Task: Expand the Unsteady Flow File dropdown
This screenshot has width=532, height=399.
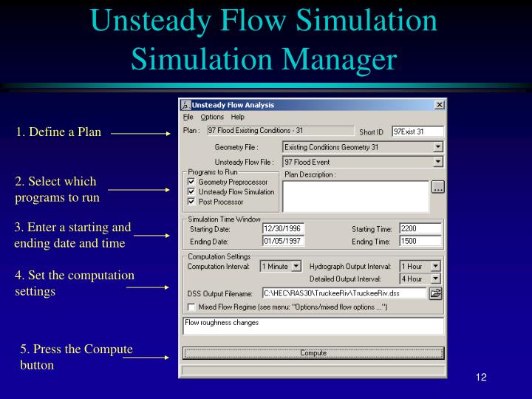Action: point(438,162)
